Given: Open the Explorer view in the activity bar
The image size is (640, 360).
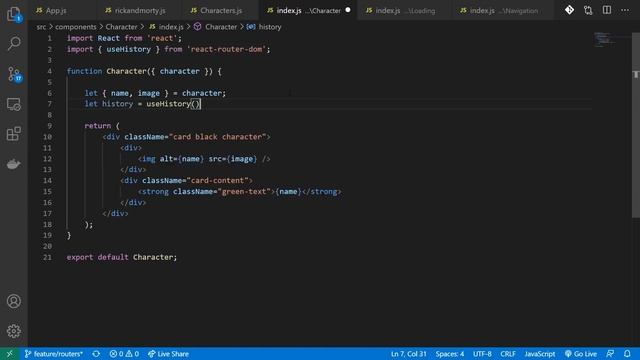Looking at the screenshot, I should coord(14,14).
